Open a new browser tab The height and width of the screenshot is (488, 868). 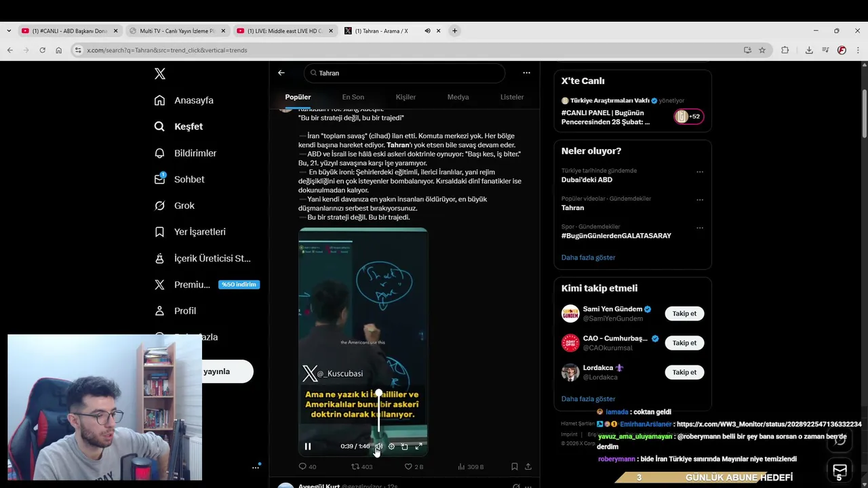pyautogui.click(x=454, y=30)
